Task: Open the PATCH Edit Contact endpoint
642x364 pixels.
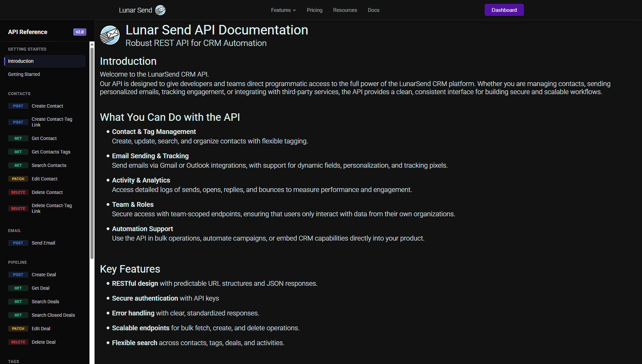Action: pyautogui.click(x=44, y=179)
